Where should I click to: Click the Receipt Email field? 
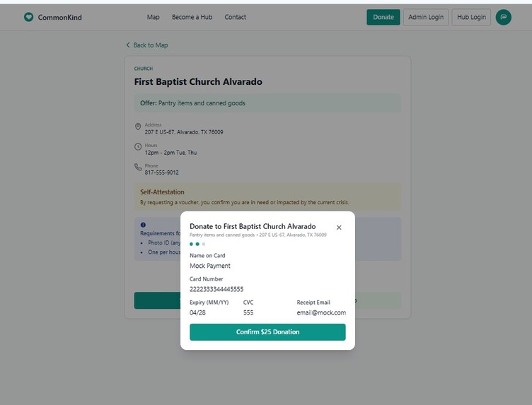(x=321, y=312)
